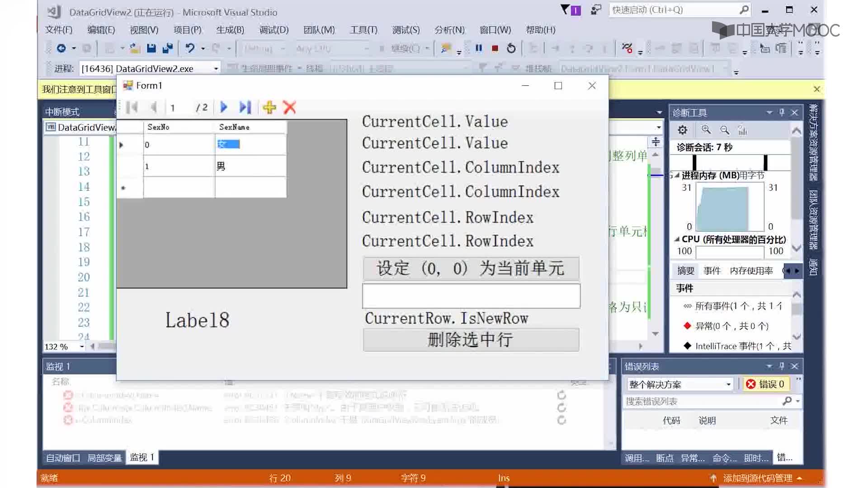Click the 异常(0 个) events entry

pyautogui.click(x=726, y=326)
